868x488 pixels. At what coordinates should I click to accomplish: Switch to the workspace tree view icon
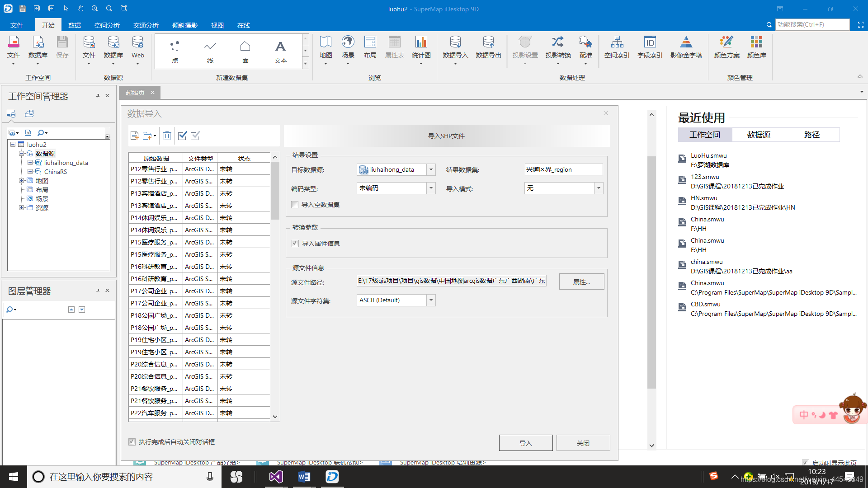click(x=11, y=113)
